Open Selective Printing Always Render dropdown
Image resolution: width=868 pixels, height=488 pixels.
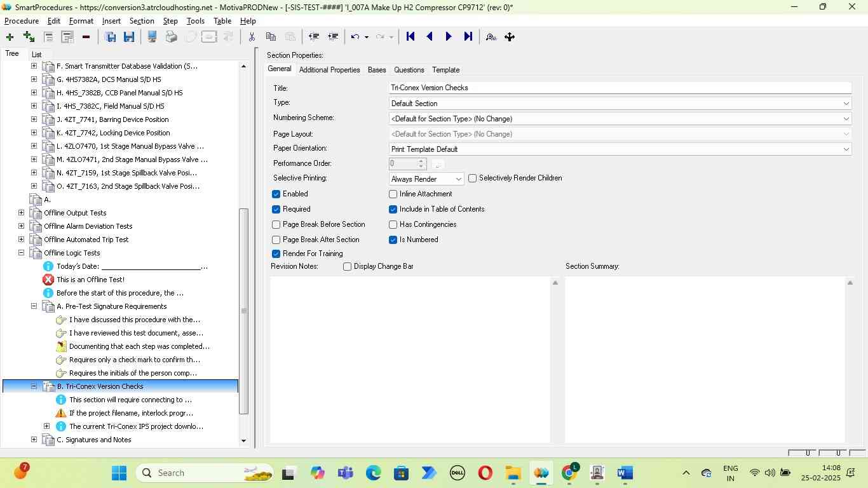pyautogui.click(x=426, y=179)
